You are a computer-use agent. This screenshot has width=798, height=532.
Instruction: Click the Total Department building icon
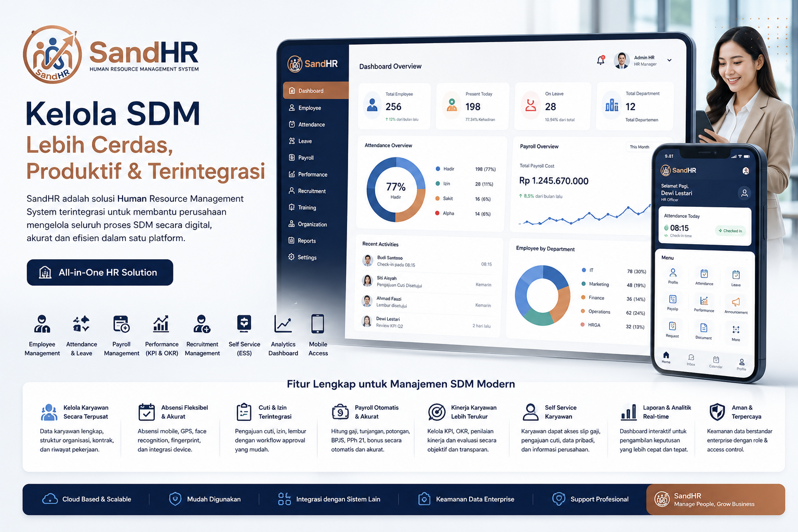click(612, 105)
